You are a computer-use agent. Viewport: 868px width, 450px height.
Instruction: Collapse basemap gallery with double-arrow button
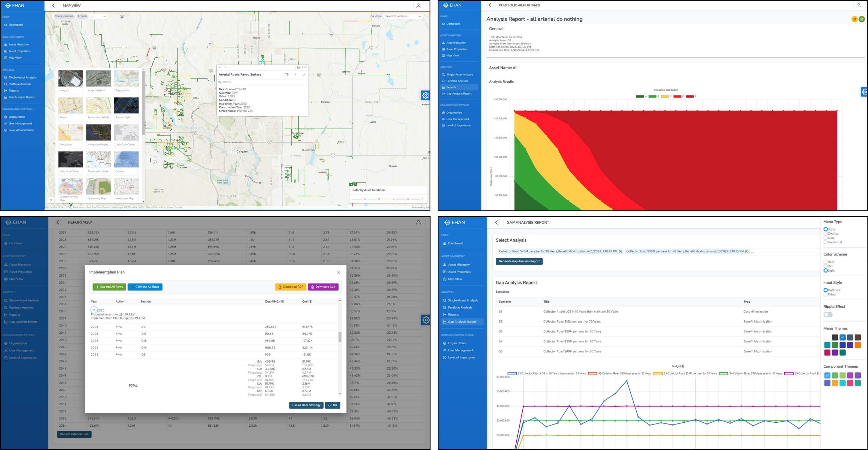point(51,200)
